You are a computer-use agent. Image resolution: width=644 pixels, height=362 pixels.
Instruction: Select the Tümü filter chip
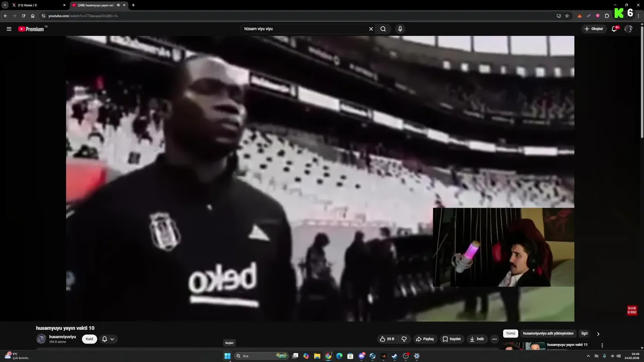click(511, 333)
